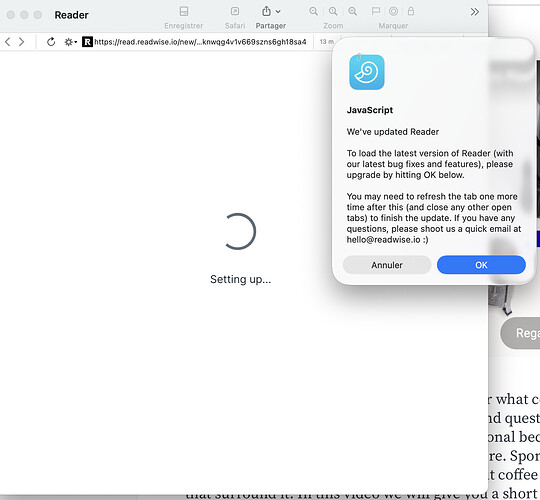Go forward with the right arrow
The width and height of the screenshot is (540, 500).
click(21, 42)
